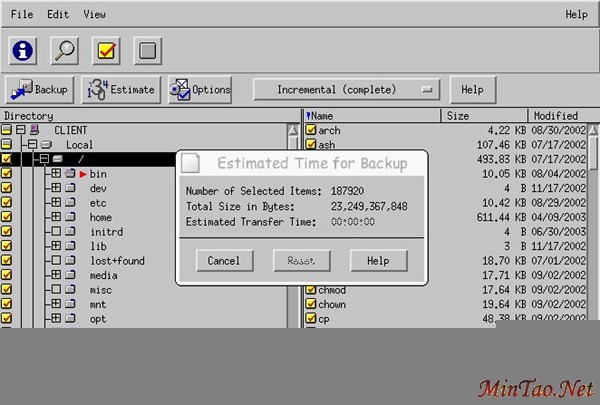Viewport: 600px width, 405px height.
Task: Click scroll-up arrow of file list scrollbar
Action: [593, 130]
